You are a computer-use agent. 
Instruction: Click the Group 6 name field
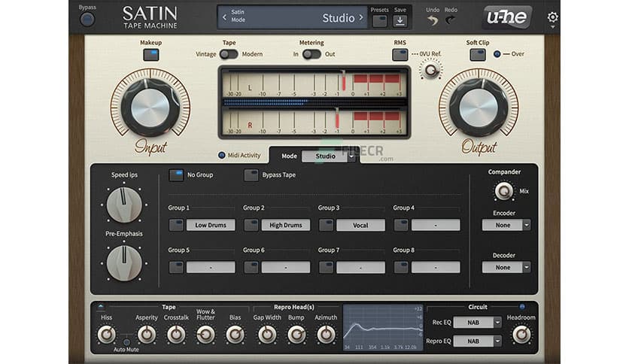[286, 268]
